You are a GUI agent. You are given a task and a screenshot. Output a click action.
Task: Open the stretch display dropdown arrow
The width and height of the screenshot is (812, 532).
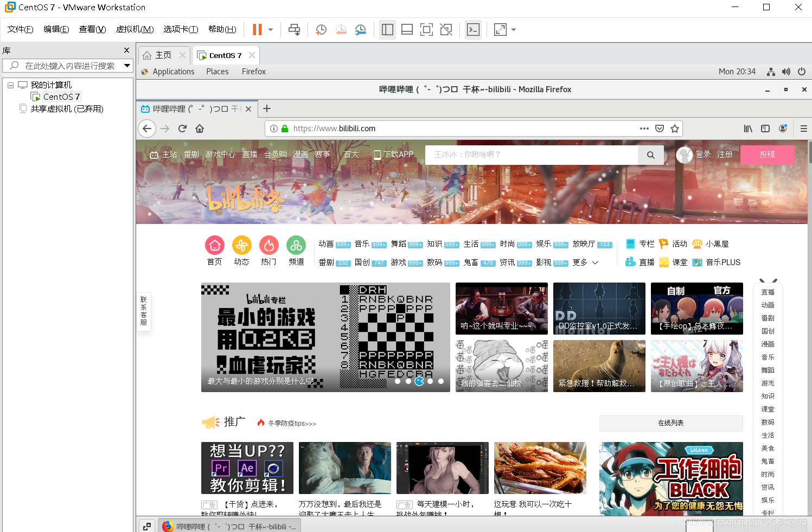click(x=513, y=30)
